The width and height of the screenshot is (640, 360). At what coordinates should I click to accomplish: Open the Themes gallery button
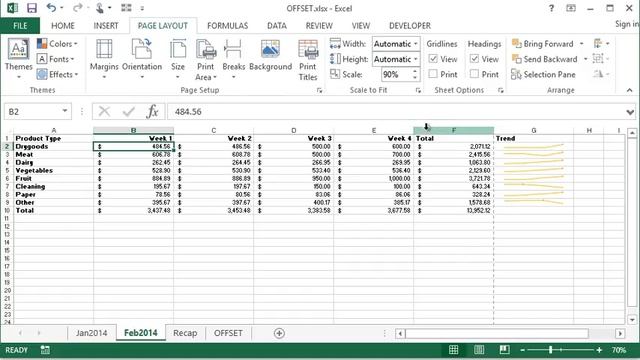tap(18, 58)
